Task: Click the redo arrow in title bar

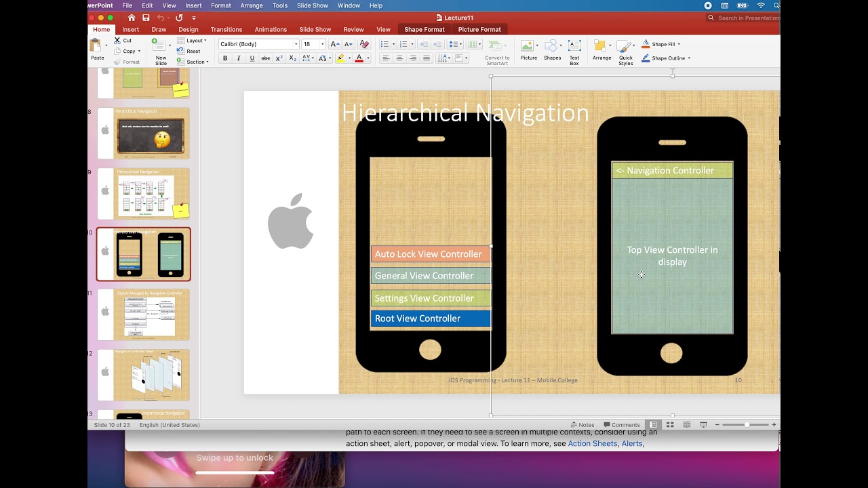Action: 179,18
